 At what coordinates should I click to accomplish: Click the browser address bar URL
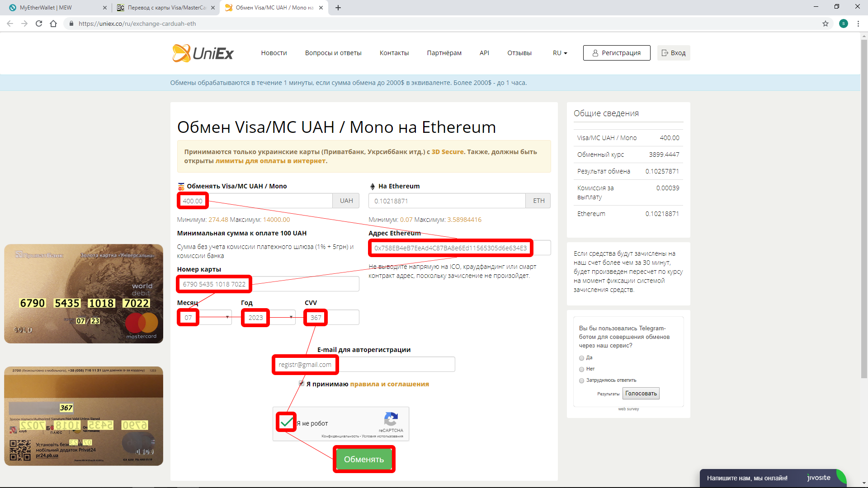(x=137, y=23)
